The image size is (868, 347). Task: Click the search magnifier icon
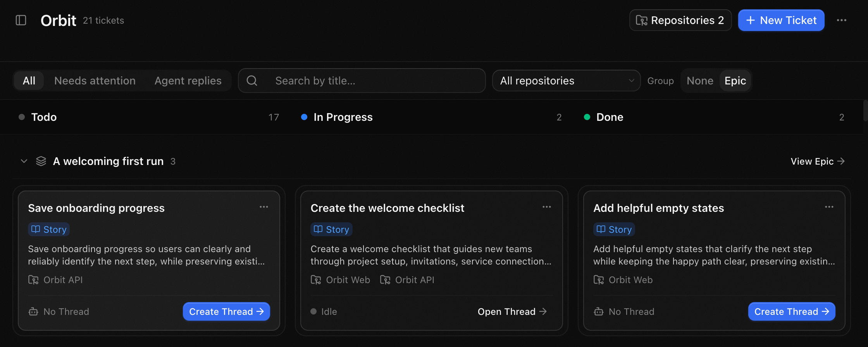point(252,81)
